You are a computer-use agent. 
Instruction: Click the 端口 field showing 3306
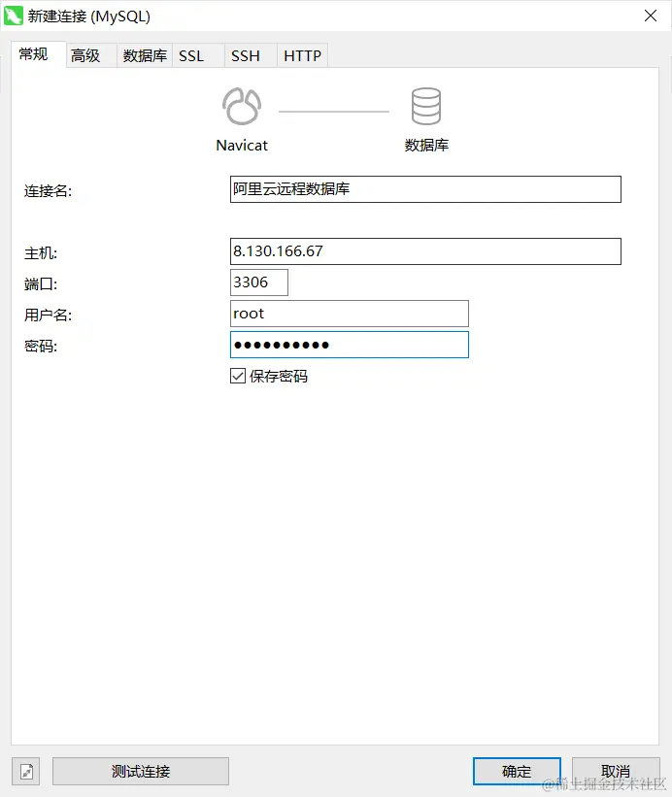[259, 282]
